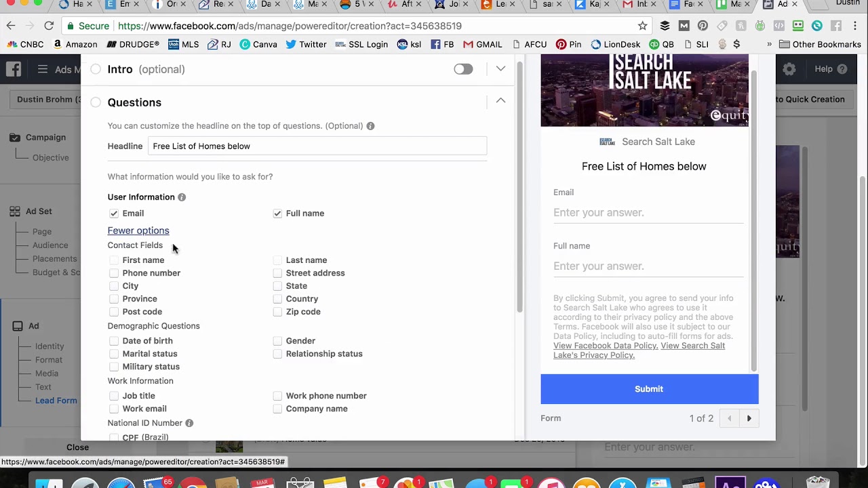Image resolution: width=868 pixels, height=488 pixels.
Task: Open the Other Bookmarks folder
Action: tap(820, 44)
